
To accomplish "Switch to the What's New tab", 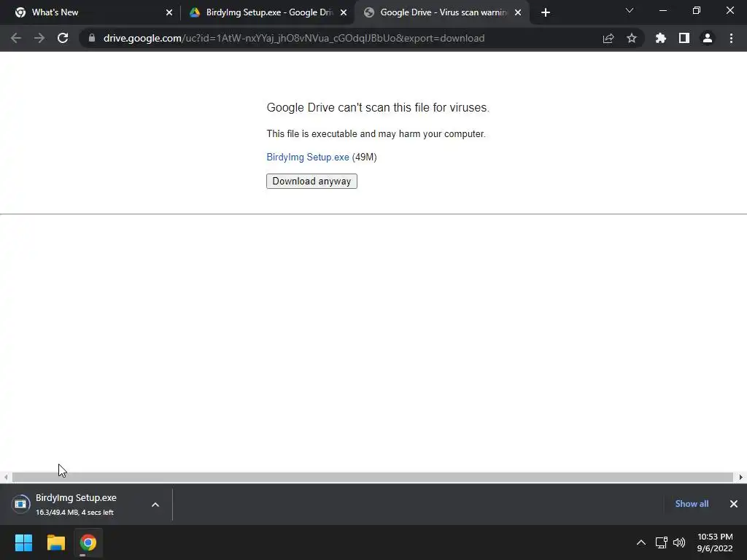I will (93, 12).
